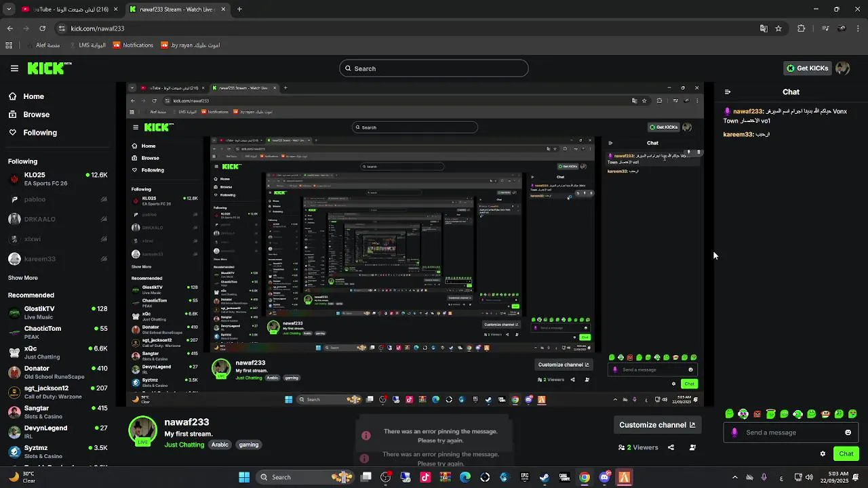
Task: Show hidden system tray icons
Action: click(x=734, y=477)
